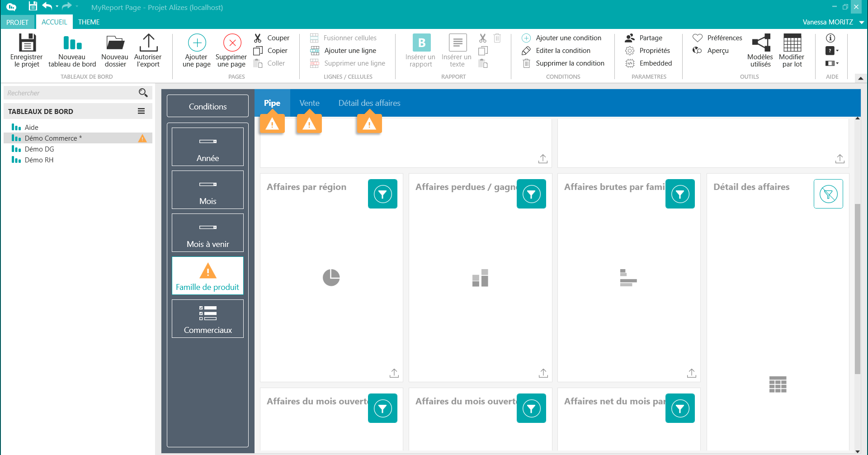Click the Ajouter une page icon
The height and width of the screenshot is (455, 868).
(197, 43)
